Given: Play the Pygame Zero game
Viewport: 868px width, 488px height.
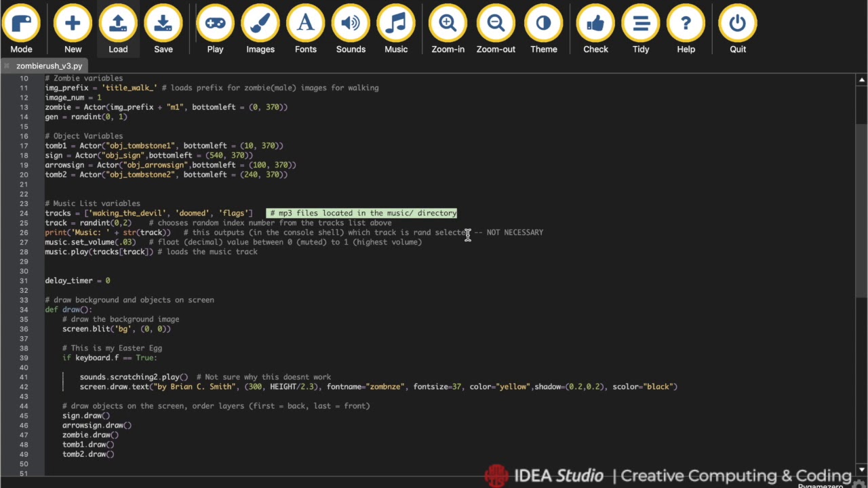Looking at the screenshot, I should pyautogui.click(x=215, y=30).
